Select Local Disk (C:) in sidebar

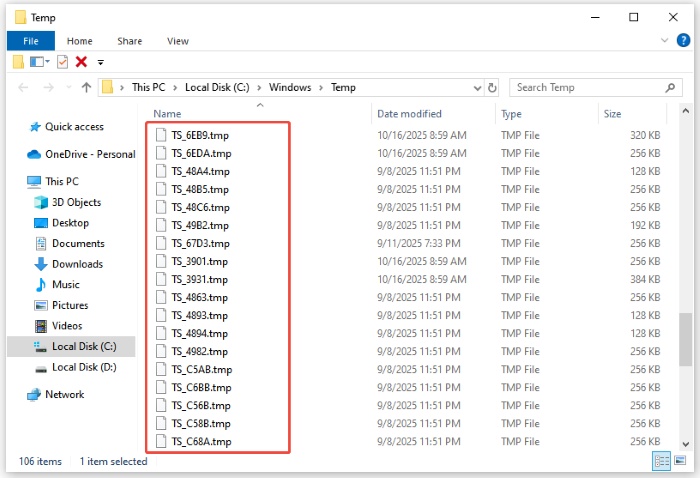click(x=71, y=346)
